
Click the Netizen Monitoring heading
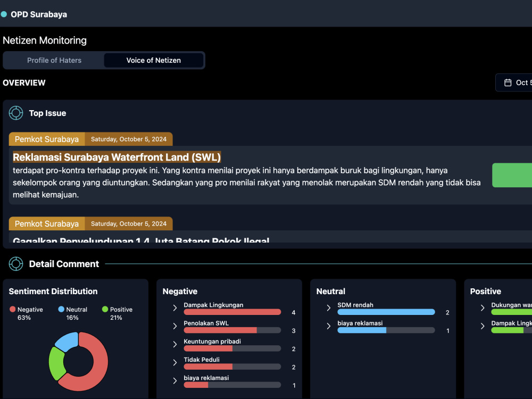click(x=45, y=40)
